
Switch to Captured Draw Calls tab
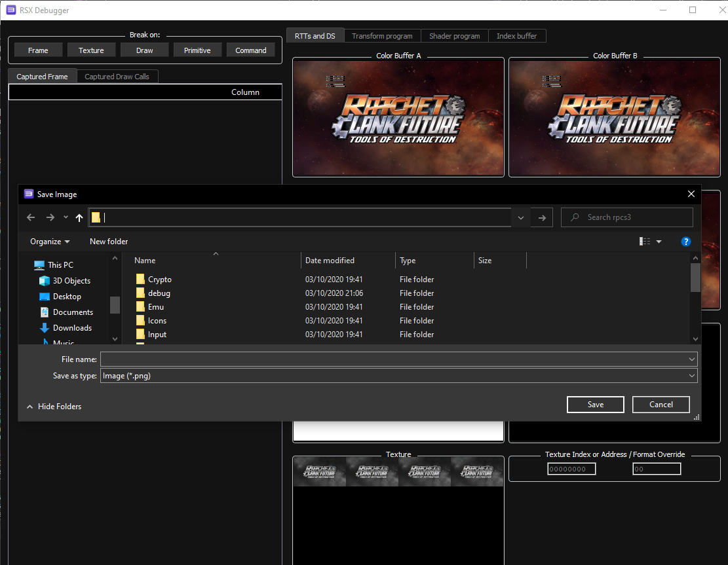117,77
